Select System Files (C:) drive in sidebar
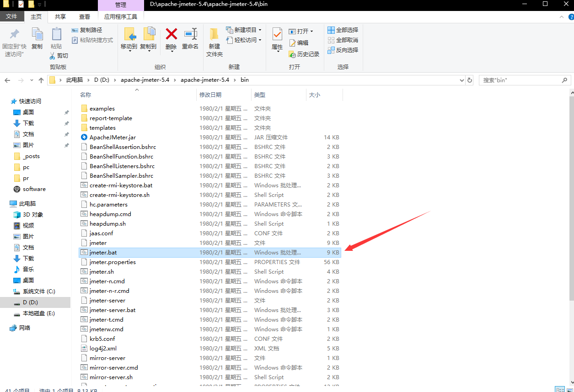The image size is (574, 392). tap(38, 291)
